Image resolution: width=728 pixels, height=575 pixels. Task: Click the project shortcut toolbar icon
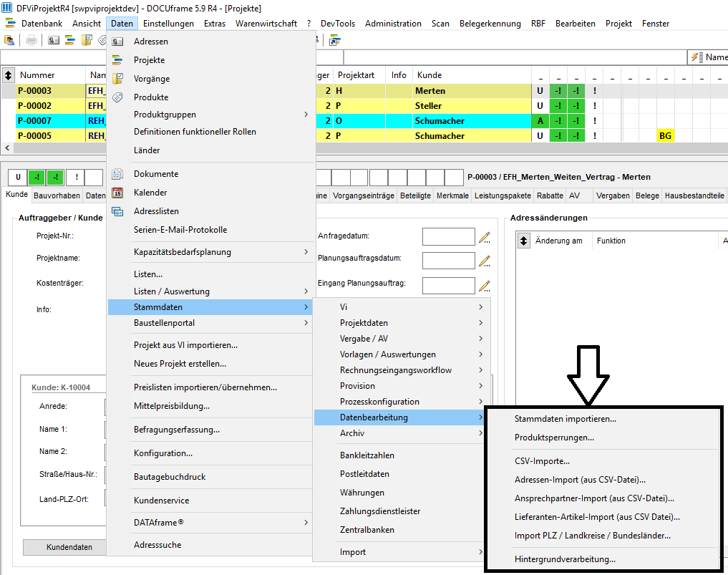(x=335, y=41)
